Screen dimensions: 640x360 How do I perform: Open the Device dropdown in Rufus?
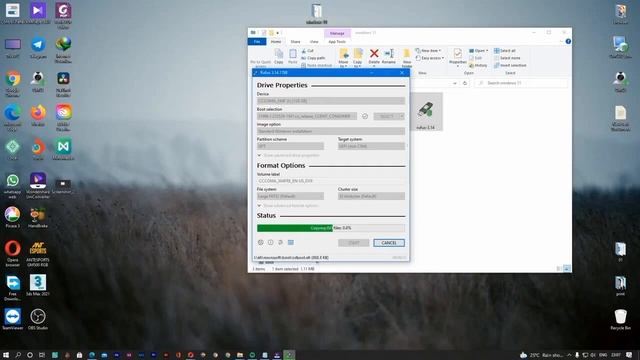point(331,101)
